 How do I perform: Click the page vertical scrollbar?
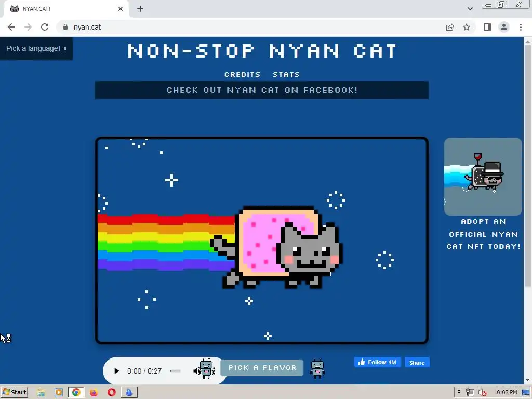pyautogui.click(x=528, y=166)
